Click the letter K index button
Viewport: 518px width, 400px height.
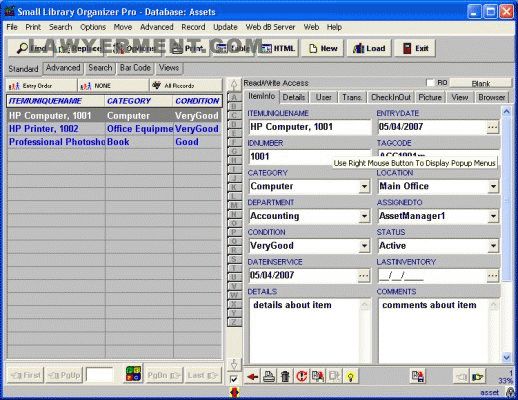coord(234,187)
